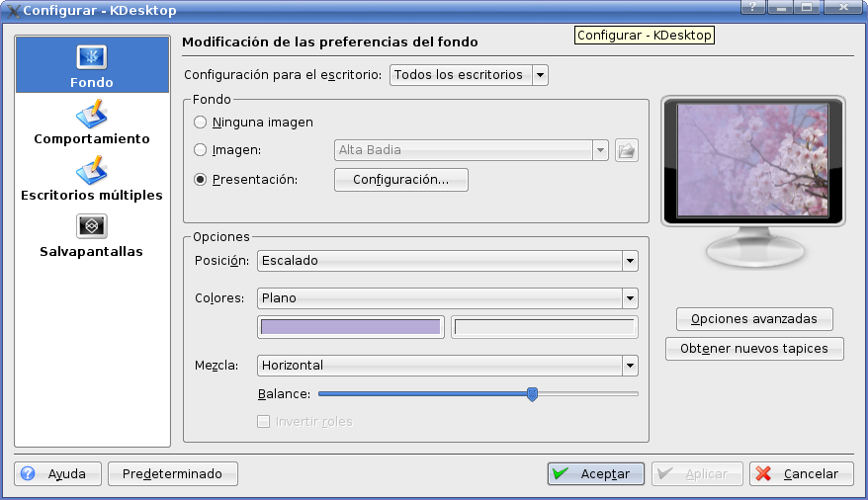Open the Salvapantallas section icon

(92, 227)
